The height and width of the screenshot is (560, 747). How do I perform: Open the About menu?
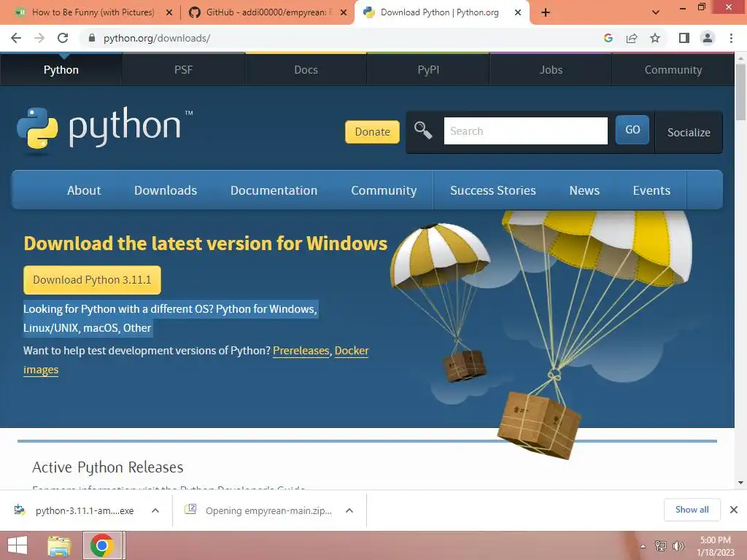coord(84,190)
